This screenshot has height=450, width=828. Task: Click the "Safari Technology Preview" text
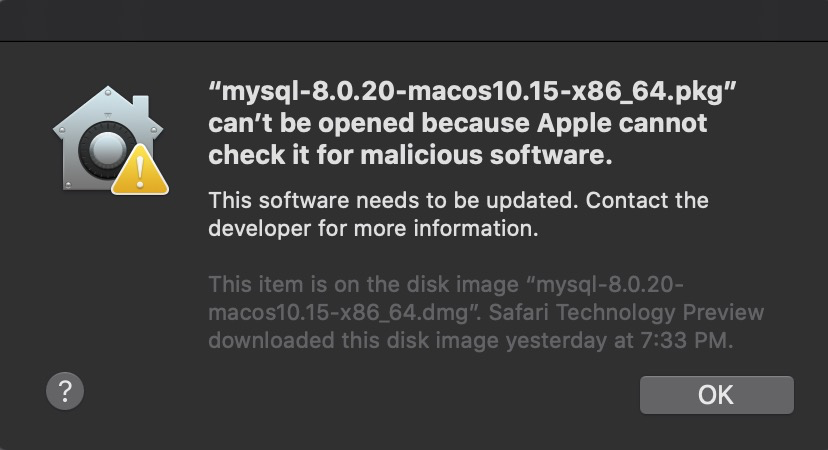(626, 312)
